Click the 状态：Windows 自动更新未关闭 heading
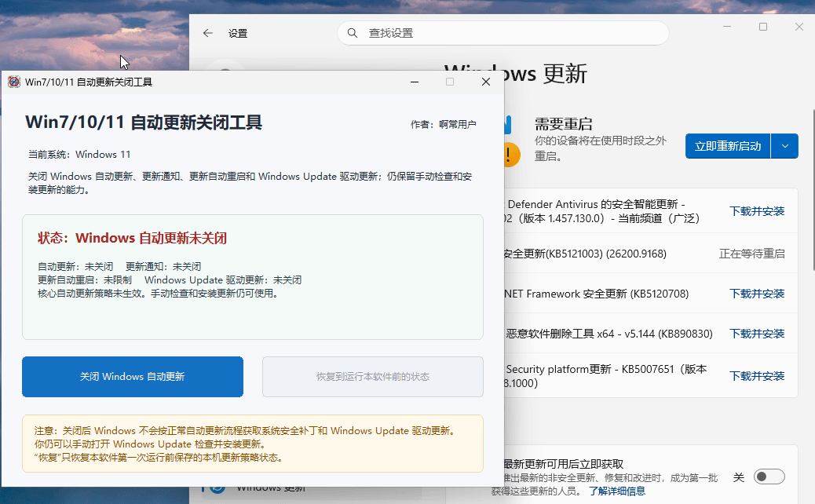This screenshot has height=504, width=815. point(132,238)
